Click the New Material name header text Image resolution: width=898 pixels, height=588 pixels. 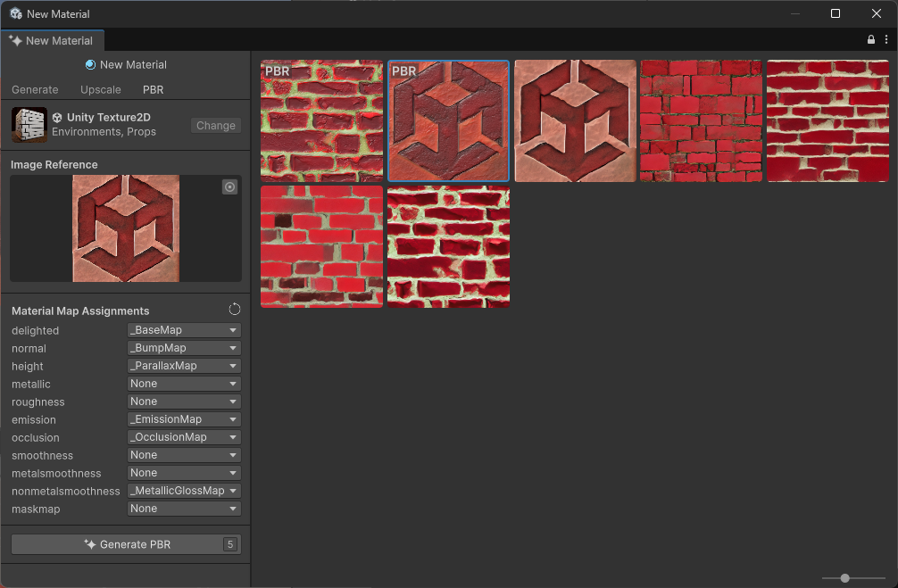(133, 65)
